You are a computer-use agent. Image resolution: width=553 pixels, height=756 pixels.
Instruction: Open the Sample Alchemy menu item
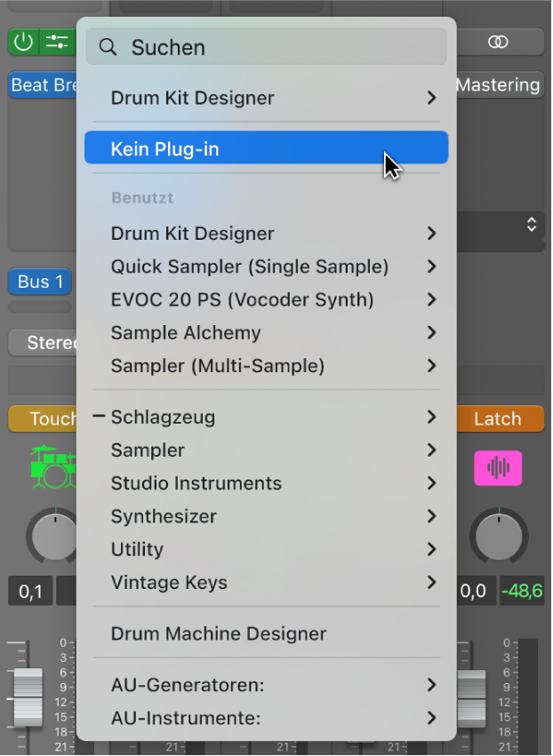pos(186,333)
